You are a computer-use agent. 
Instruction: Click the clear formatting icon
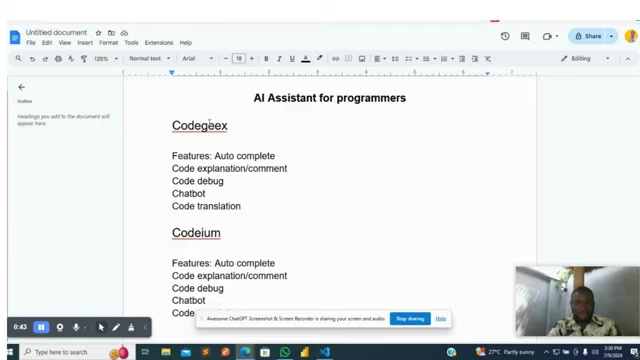click(487, 59)
